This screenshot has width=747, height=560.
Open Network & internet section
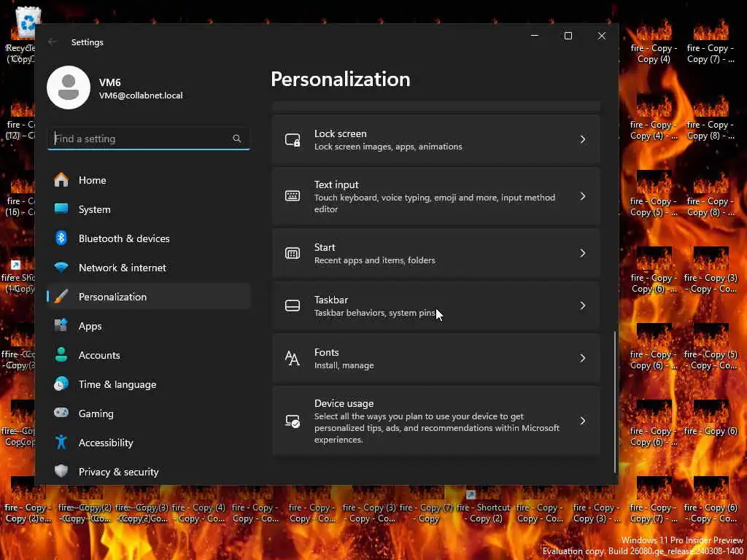pyautogui.click(x=149, y=268)
